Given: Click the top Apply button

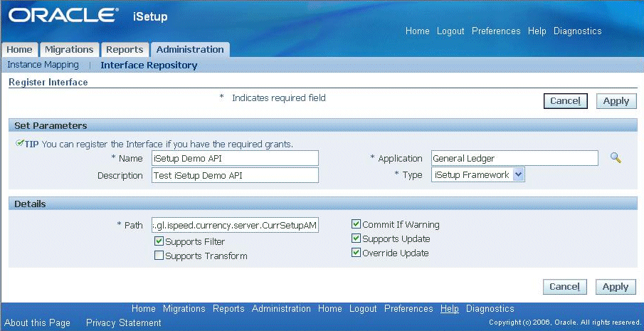Looking at the screenshot, I should click(616, 101).
